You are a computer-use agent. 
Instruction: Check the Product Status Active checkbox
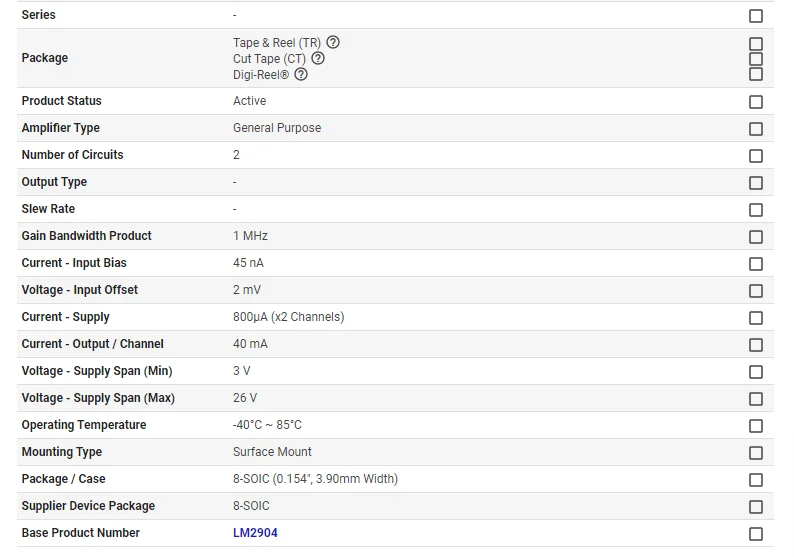(756, 102)
